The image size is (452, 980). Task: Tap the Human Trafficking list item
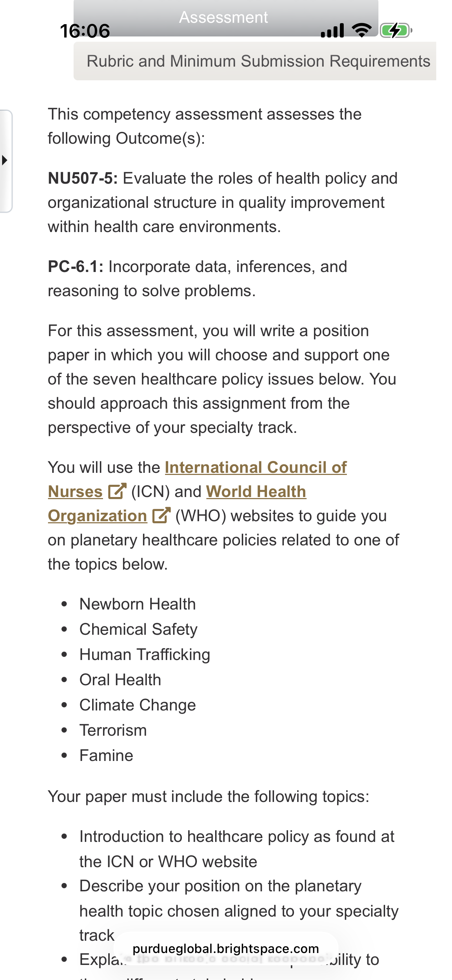click(x=145, y=655)
